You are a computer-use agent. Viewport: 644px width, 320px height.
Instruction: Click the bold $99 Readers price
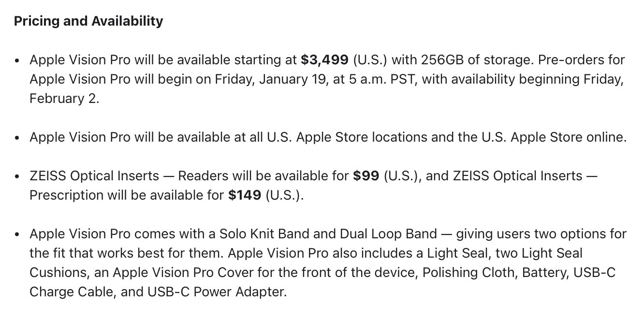point(366,176)
